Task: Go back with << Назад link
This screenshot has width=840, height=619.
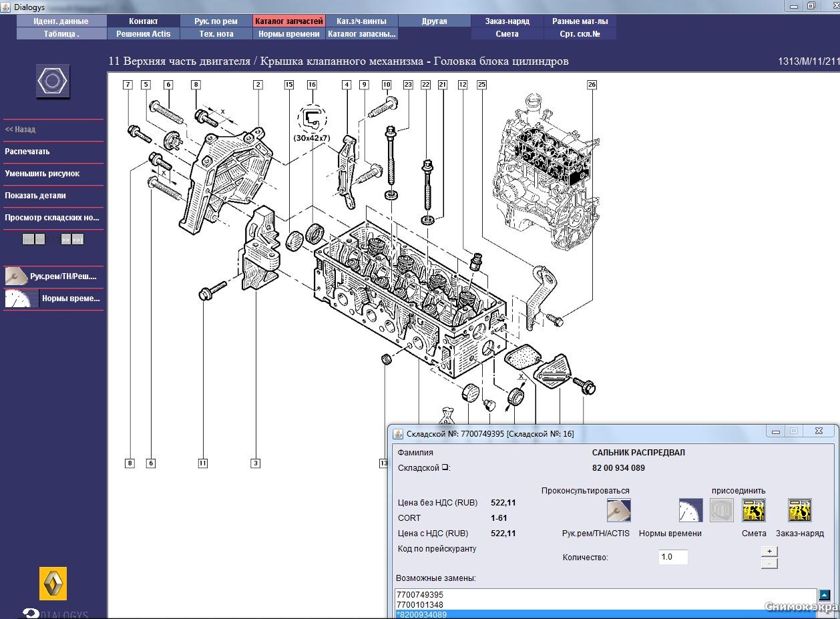Action: (x=21, y=130)
